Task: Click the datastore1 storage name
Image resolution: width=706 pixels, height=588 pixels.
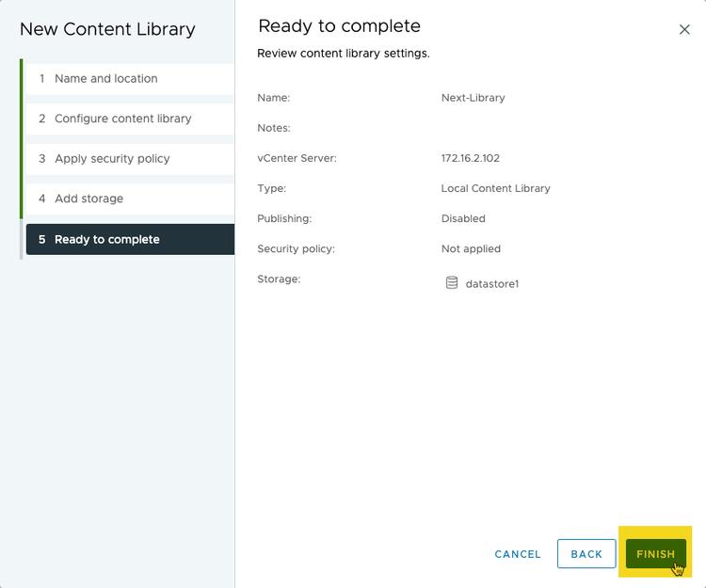Action: [492, 283]
